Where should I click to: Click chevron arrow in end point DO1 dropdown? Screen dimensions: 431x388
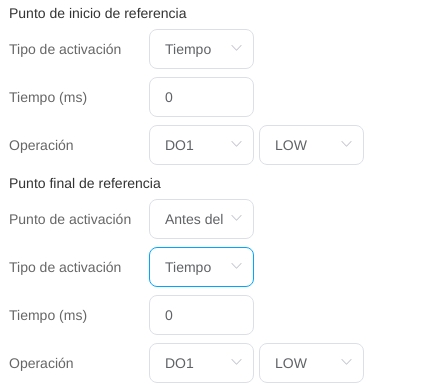click(236, 362)
